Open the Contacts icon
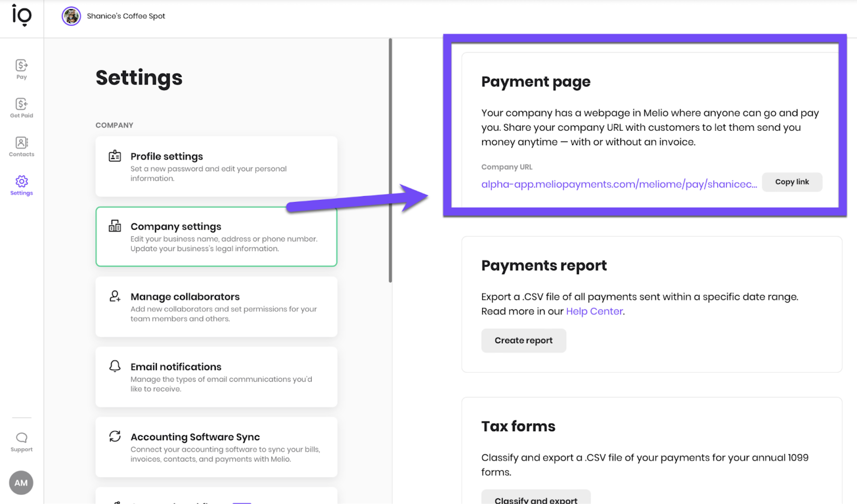 tap(21, 143)
